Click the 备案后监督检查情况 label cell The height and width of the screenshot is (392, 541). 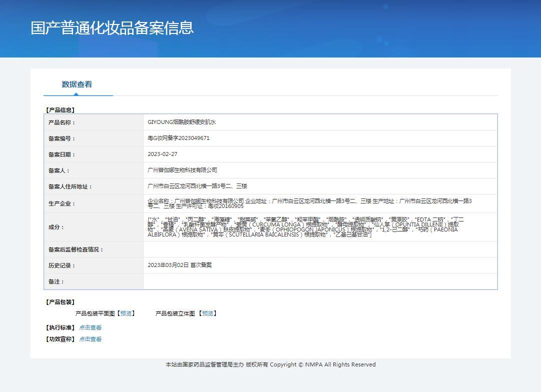click(x=76, y=249)
